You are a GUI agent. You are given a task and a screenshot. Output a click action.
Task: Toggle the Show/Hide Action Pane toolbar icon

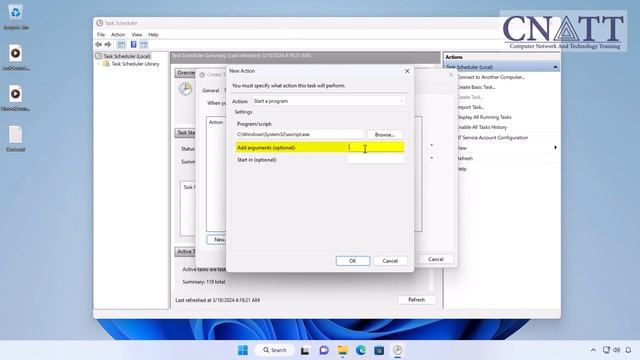click(x=144, y=44)
